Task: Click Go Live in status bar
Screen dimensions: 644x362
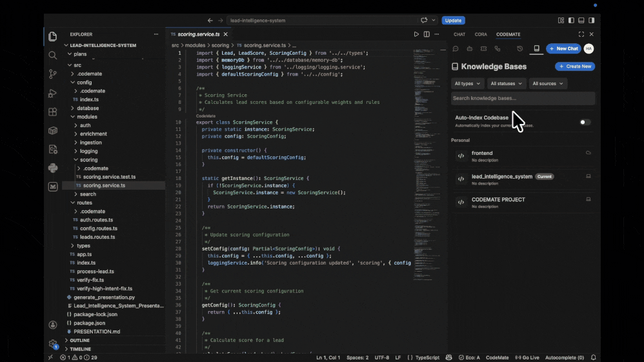Action: pyautogui.click(x=527, y=357)
